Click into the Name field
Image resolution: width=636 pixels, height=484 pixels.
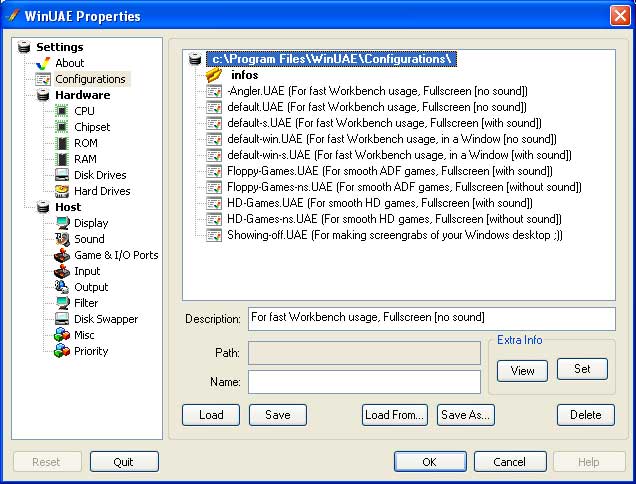coord(364,382)
